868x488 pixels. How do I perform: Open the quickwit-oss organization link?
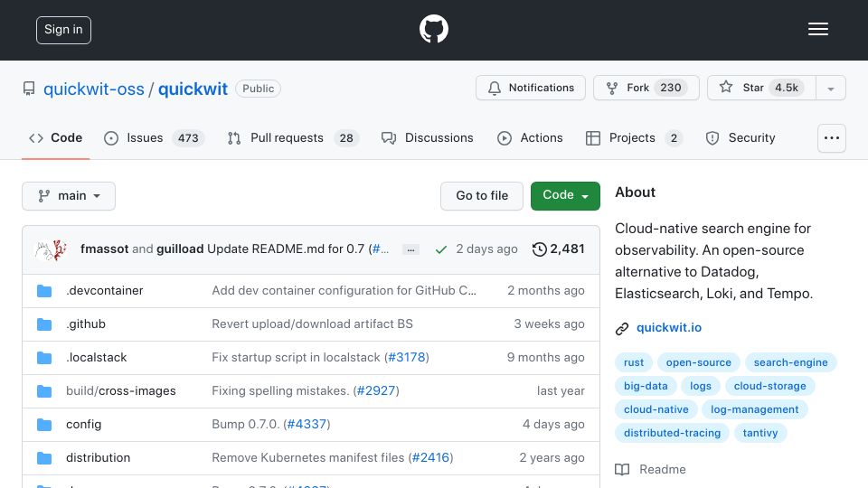[x=93, y=89]
